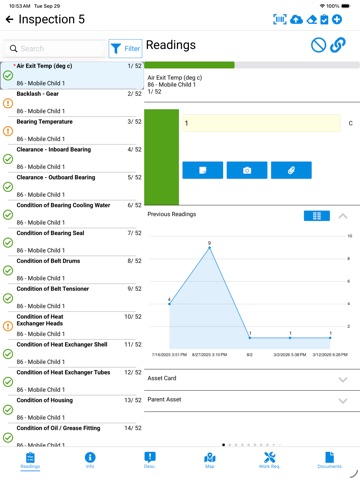Tap orange warning status of Backlash - Gear
This screenshot has height=480, width=360.
8,103
